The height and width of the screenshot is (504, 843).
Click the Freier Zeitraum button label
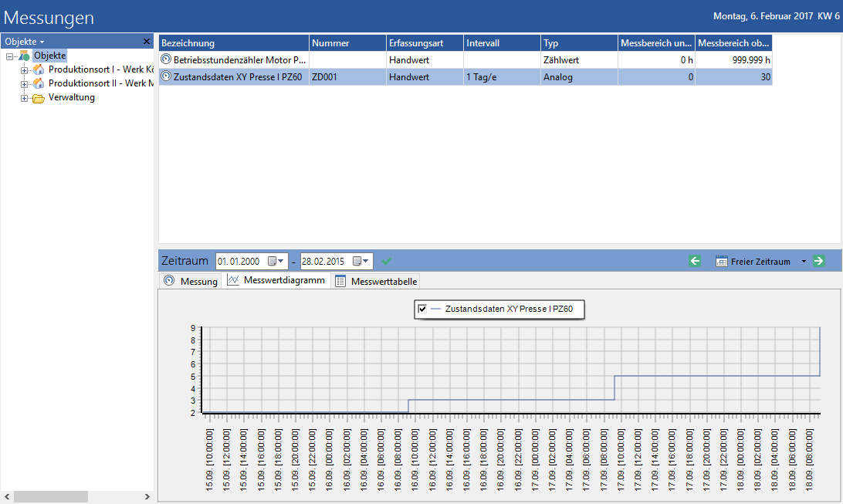point(760,262)
